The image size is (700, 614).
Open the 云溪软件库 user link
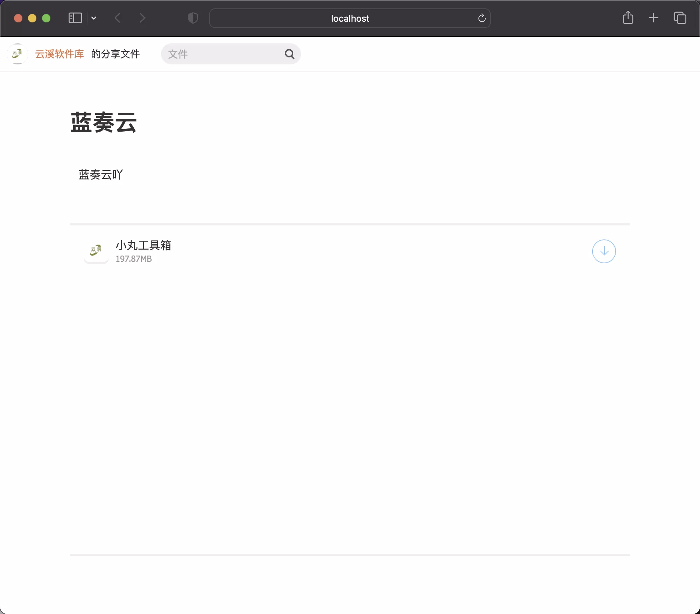[59, 54]
